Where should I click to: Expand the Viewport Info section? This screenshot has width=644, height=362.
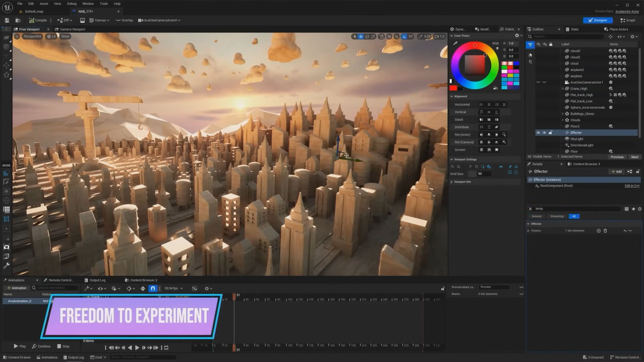pyautogui.click(x=451, y=182)
